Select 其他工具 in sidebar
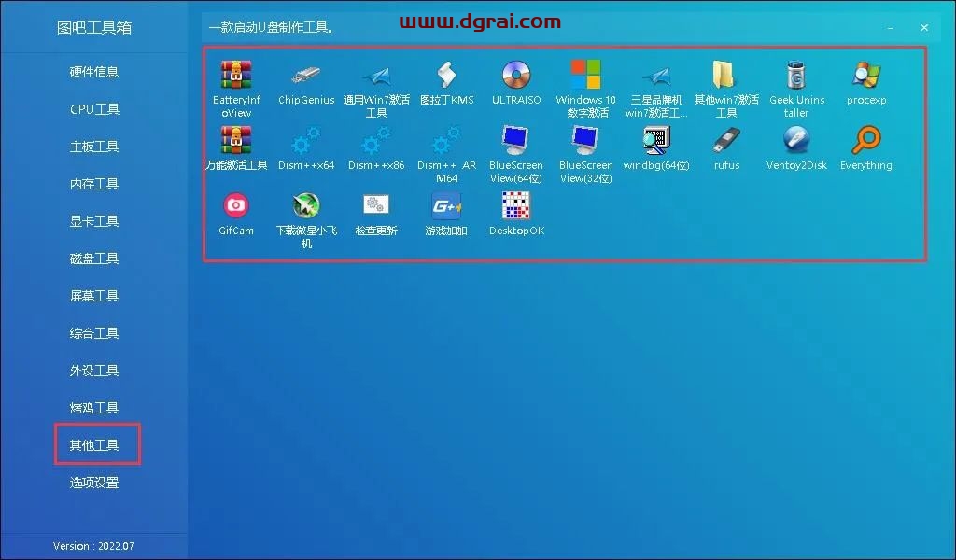 click(94, 445)
